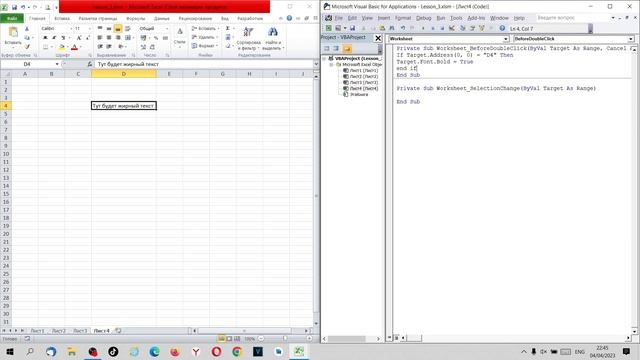Click the Reset stop icon in the VBA toolbar
The height and width of the screenshot is (360, 640).
[x=442, y=28]
